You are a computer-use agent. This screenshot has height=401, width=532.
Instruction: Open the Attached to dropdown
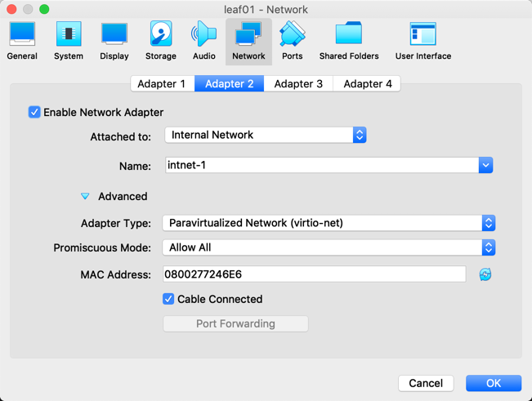coord(266,135)
